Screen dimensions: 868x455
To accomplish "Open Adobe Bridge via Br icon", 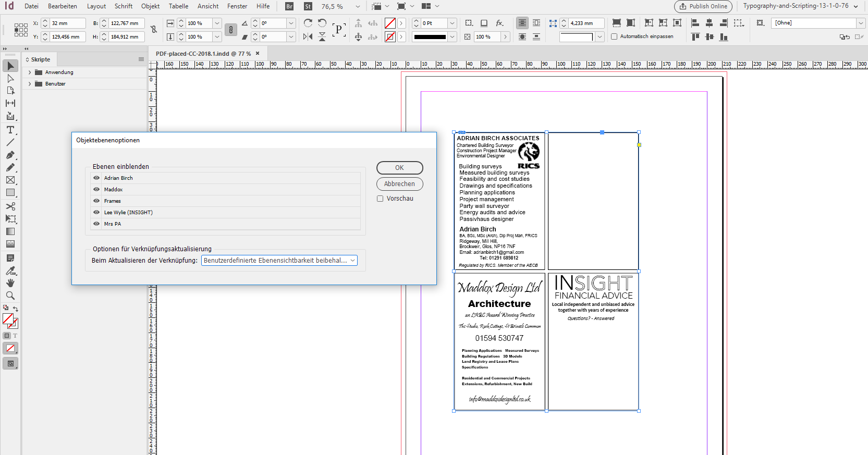I will click(290, 6).
